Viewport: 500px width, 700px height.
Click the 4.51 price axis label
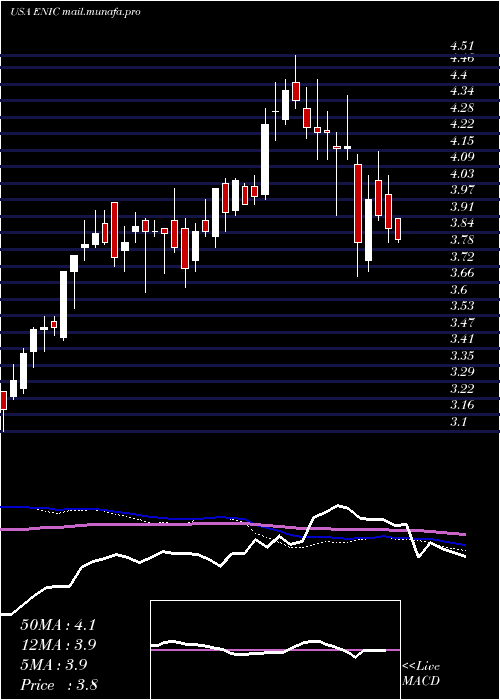coord(462,46)
